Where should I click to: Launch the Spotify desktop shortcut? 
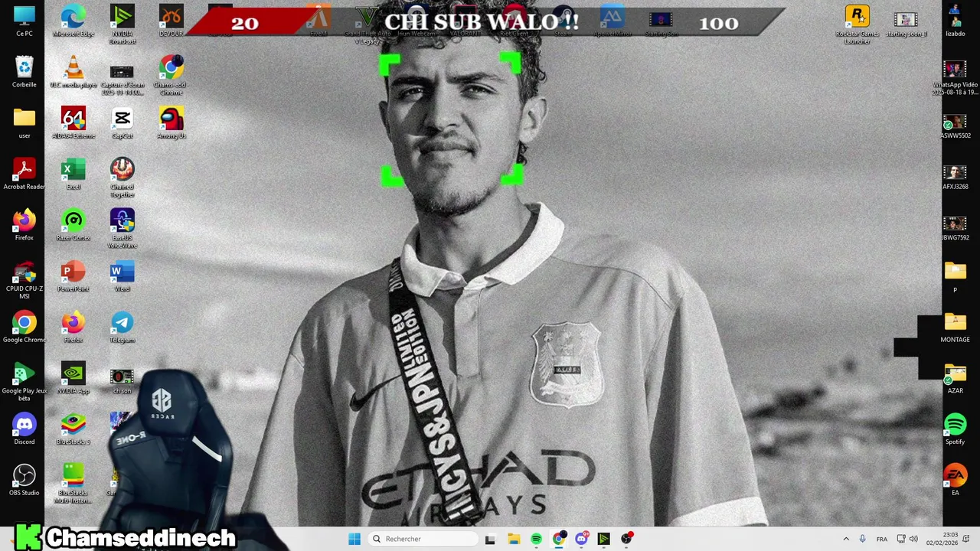(955, 429)
